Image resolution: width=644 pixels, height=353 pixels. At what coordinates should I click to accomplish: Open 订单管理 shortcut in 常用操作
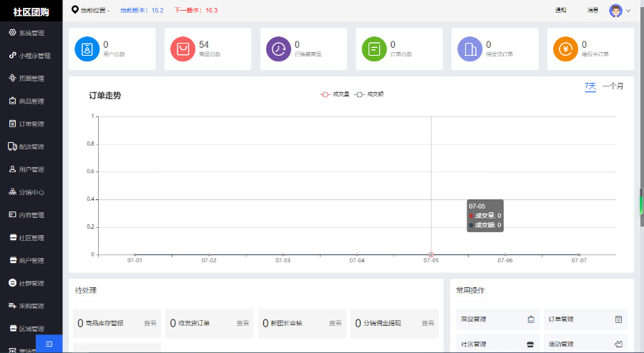pyautogui.click(x=585, y=319)
